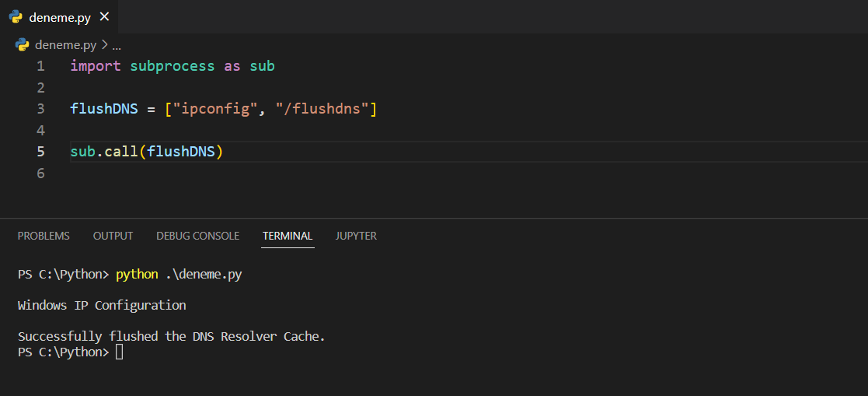Click line number 3 in the gutter
This screenshot has height=396, width=868.
(40, 109)
